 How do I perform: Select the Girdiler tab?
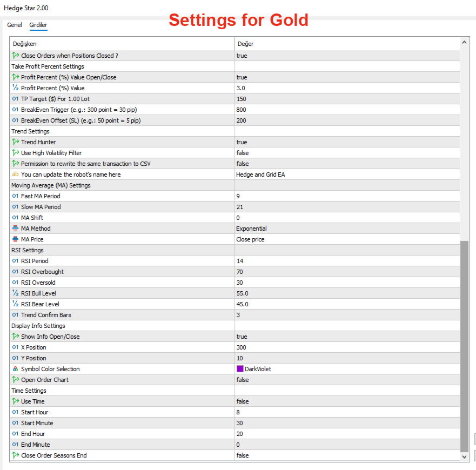tap(38, 25)
